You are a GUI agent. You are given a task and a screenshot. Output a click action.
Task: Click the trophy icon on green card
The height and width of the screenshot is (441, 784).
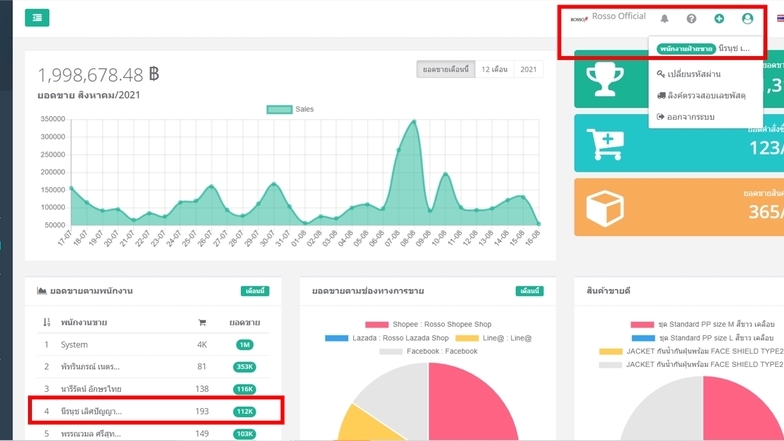click(x=604, y=79)
